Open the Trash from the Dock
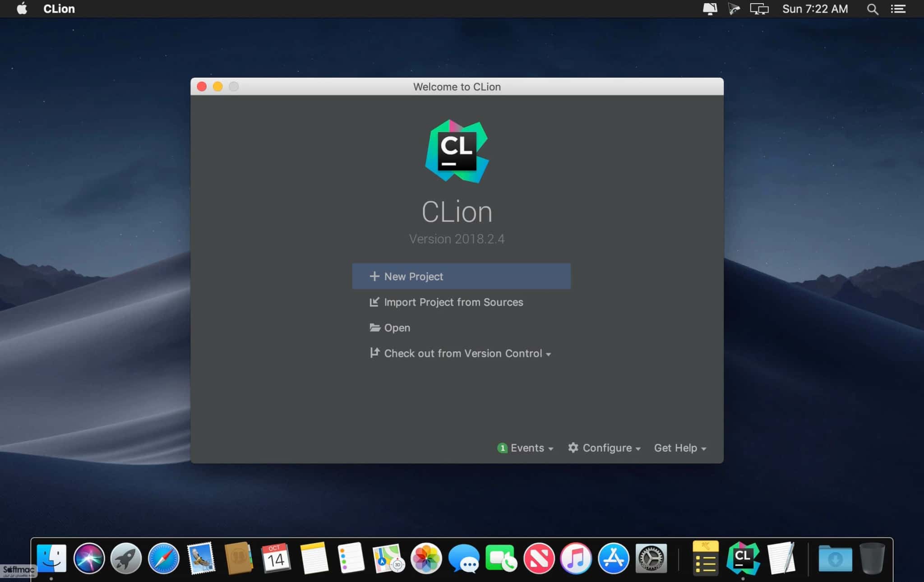Screen dimensions: 924x582 pyautogui.click(x=872, y=559)
